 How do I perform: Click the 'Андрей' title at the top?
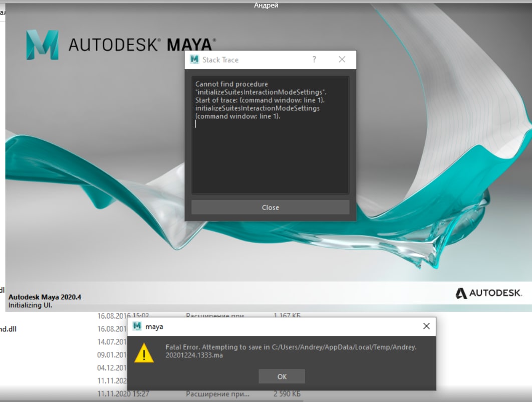click(x=266, y=5)
